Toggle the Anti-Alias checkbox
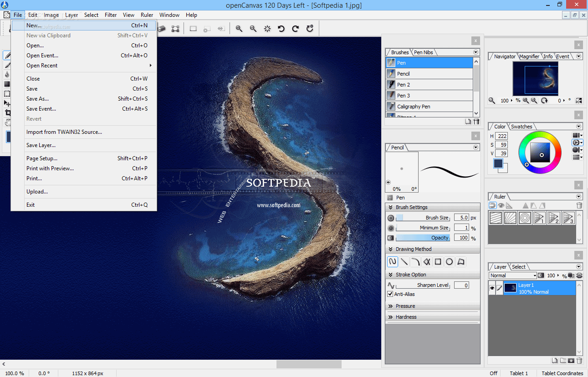Image resolution: width=588 pixels, height=377 pixels. 390,294
